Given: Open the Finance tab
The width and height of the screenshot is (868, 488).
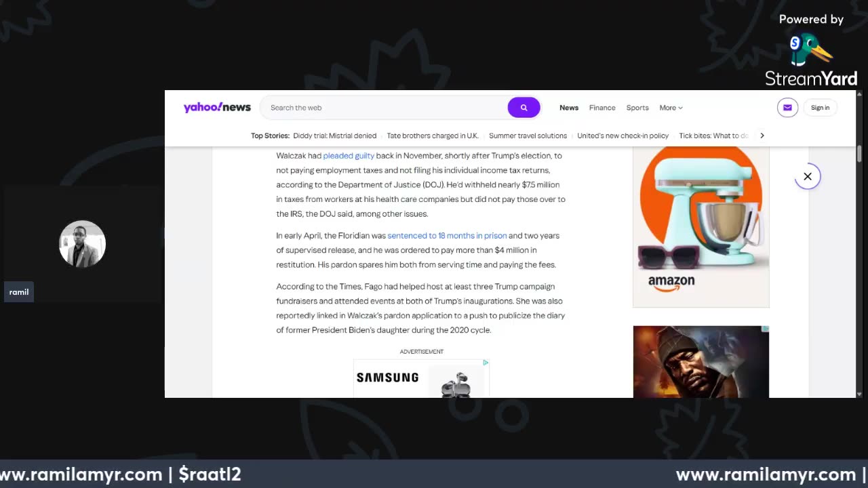Looking at the screenshot, I should (x=602, y=108).
